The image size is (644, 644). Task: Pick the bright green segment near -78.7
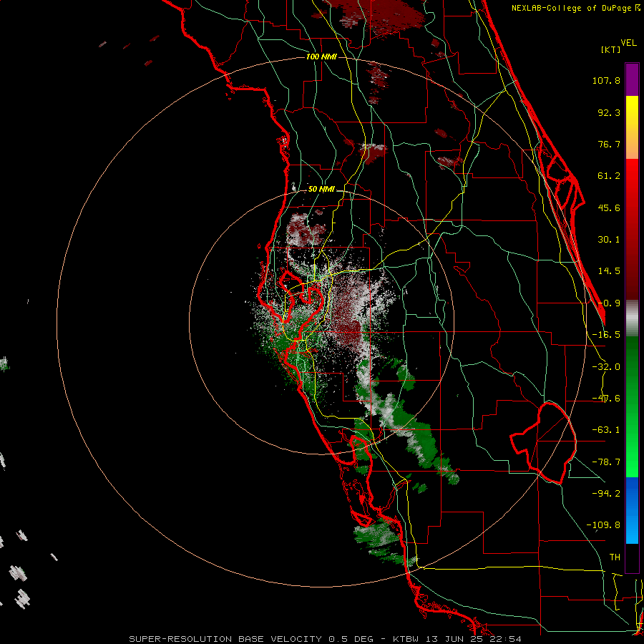coord(632,462)
